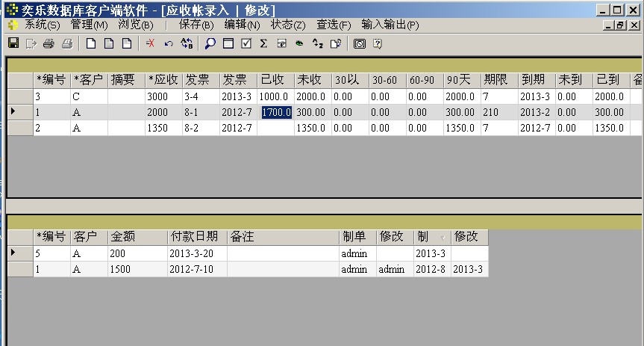
Task: Open the 状态(Z) menu
Action: pos(288,25)
